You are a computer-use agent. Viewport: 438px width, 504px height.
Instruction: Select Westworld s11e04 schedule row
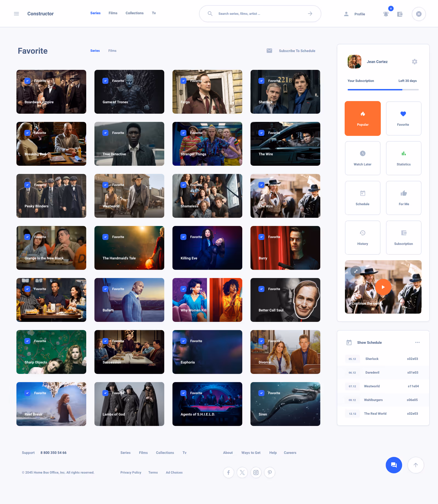pos(383,386)
